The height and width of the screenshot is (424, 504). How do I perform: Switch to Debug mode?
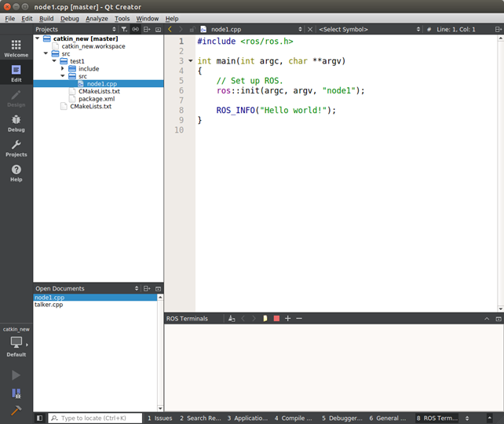tap(16, 123)
